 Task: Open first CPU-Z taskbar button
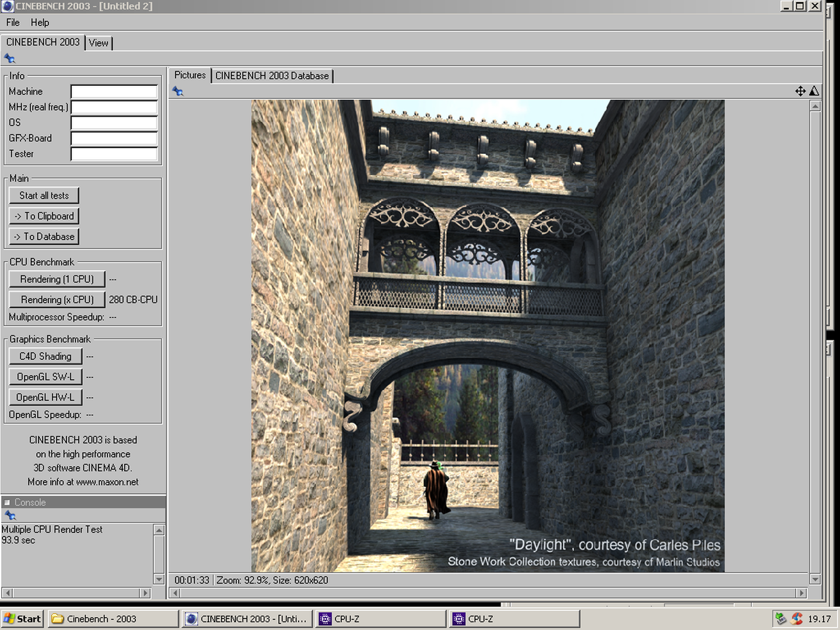tap(381, 619)
